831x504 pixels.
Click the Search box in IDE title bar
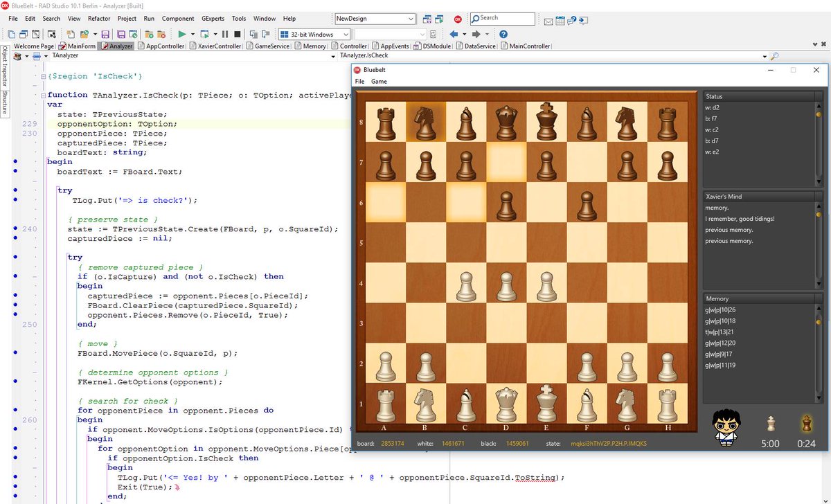(x=502, y=19)
